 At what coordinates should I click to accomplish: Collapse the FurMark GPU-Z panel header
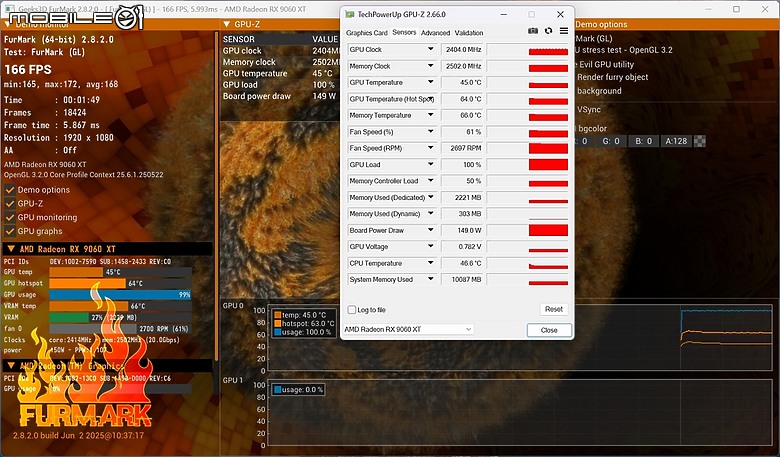227,24
